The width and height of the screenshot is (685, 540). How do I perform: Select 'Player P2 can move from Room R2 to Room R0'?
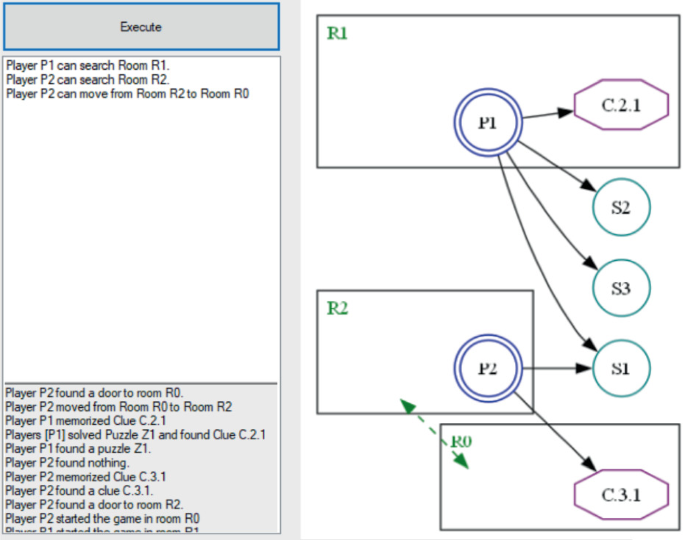tap(128, 93)
